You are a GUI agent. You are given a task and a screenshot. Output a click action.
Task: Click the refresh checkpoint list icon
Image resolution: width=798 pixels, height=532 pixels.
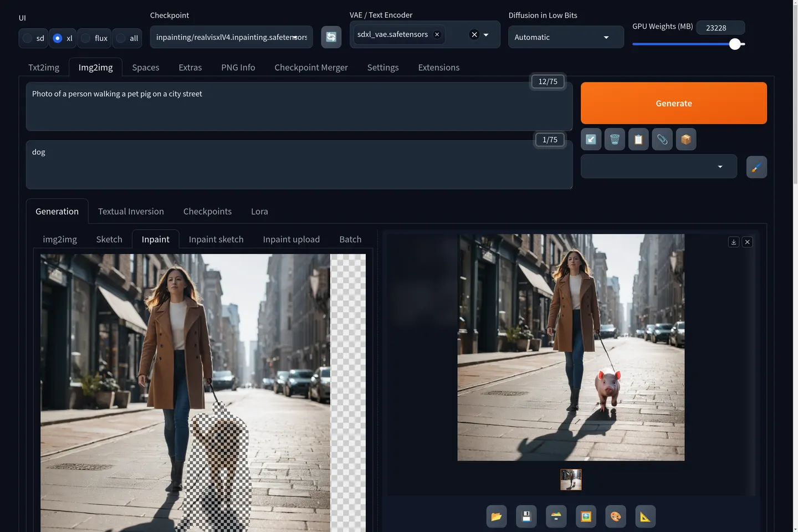(x=331, y=37)
